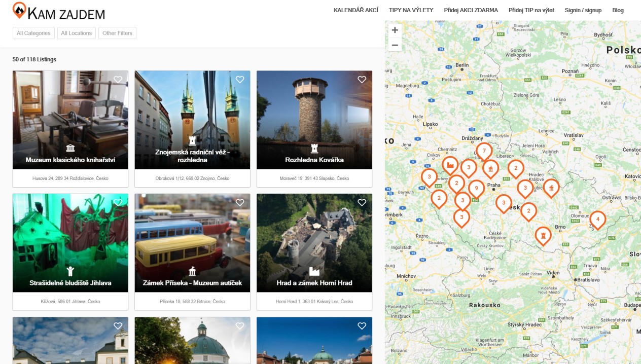Go to KALENDÁŘ AKCÍ menu item

355,10
